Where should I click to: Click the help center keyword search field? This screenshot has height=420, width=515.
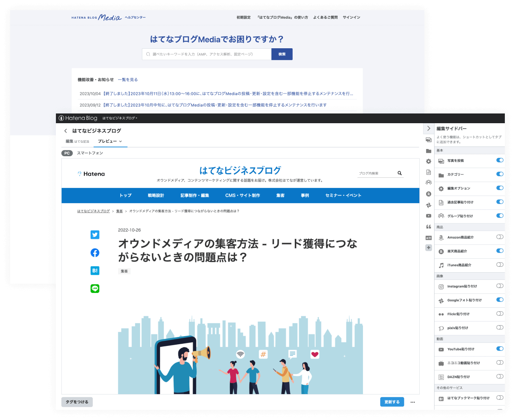tap(208, 54)
